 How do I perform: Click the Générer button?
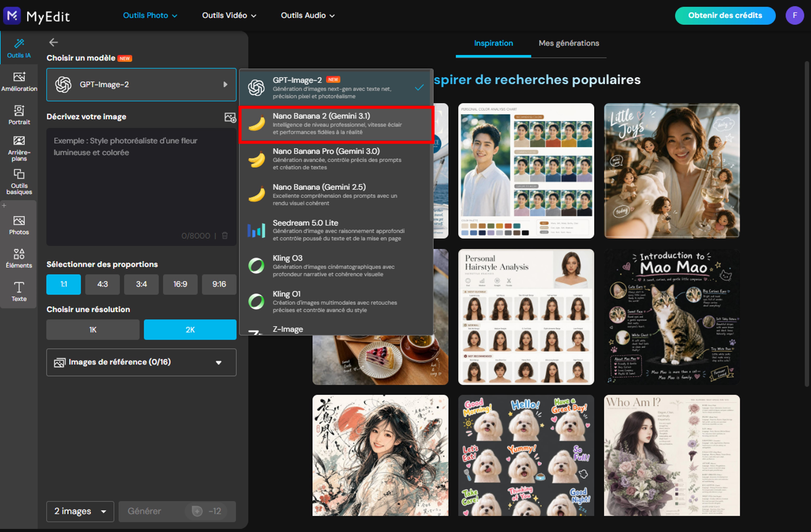pyautogui.click(x=177, y=511)
